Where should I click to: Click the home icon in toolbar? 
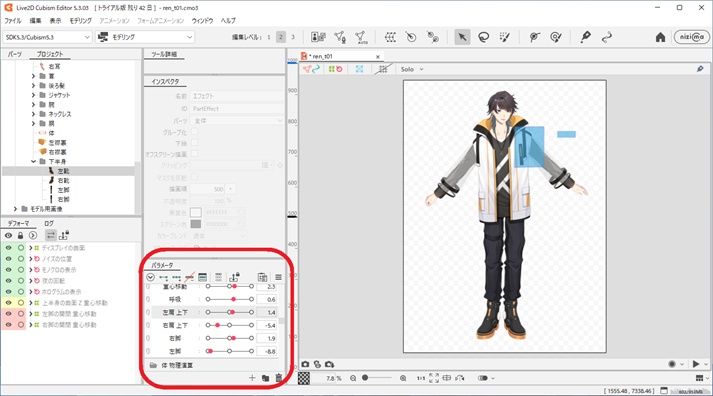tap(660, 37)
